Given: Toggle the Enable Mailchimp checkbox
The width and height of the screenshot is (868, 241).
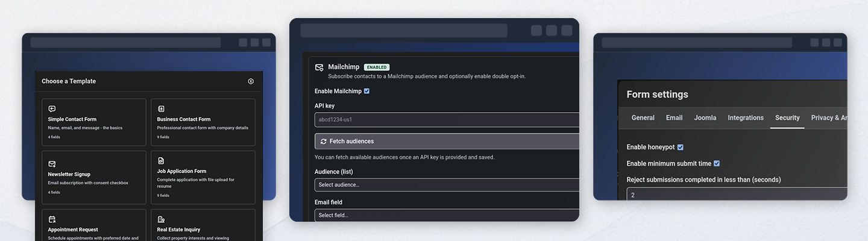Looking at the screenshot, I should 366,91.
